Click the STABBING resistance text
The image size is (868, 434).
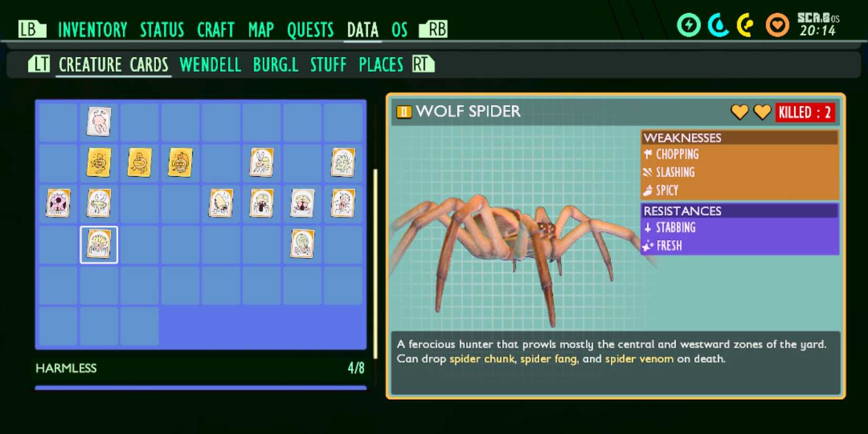click(676, 228)
